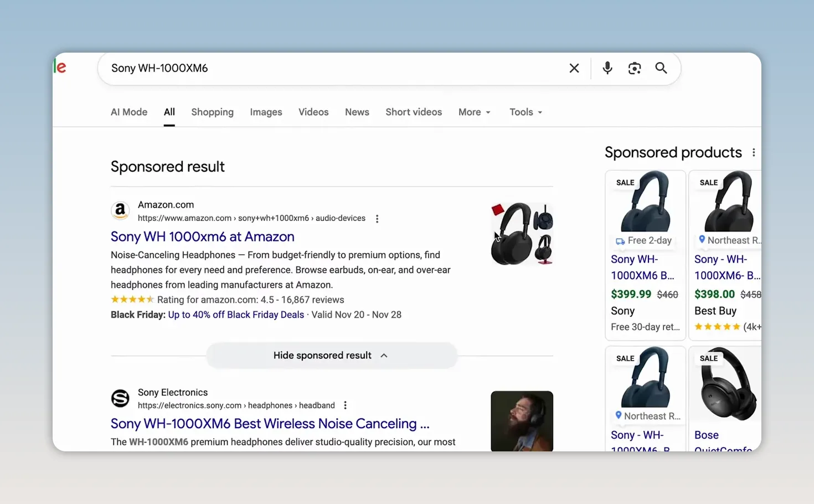
Task: Open the options dots beside Sponsored products
Action: (x=754, y=152)
